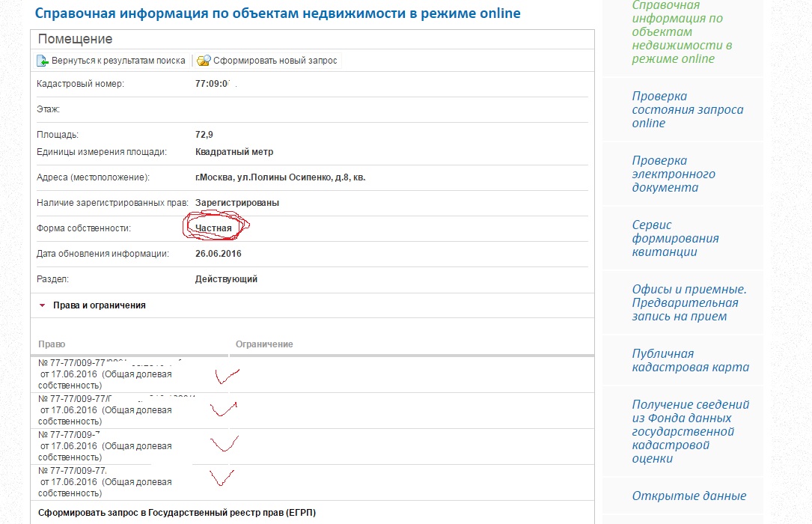Click the new query magnifier icon
The height and width of the screenshot is (524, 812).
click(203, 61)
